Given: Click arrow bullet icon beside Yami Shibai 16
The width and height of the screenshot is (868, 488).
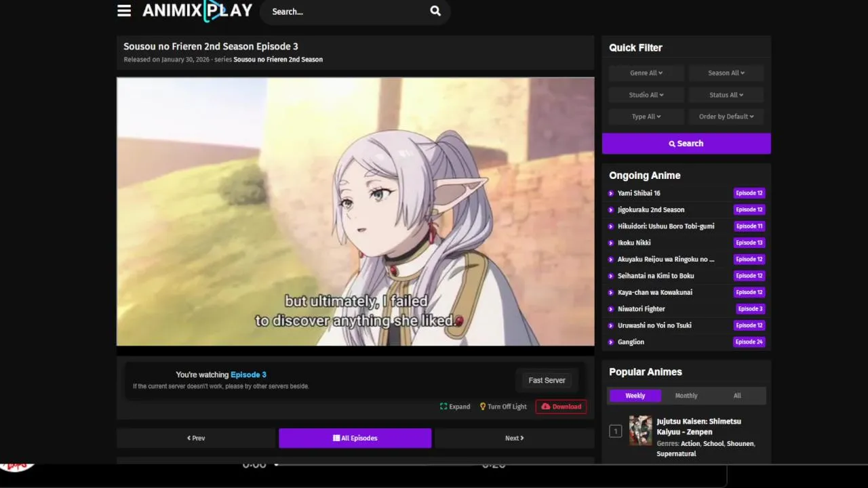Looking at the screenshot, I should click(611, 193).
